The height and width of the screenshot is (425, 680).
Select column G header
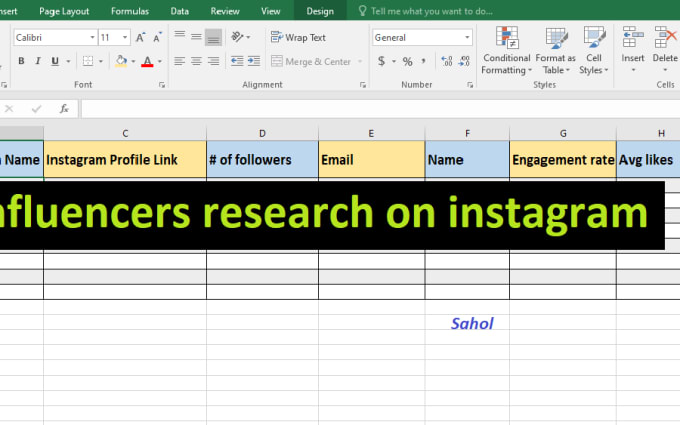(563, 133)
